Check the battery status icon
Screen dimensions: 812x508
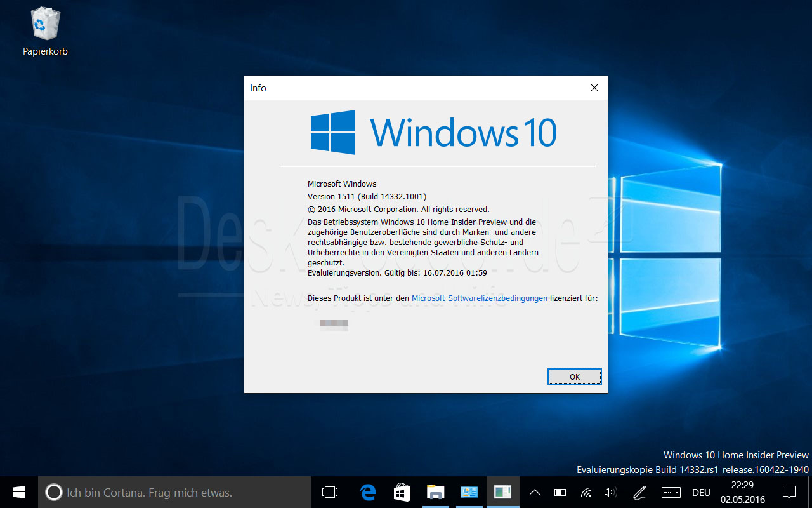click(x=560, y=492)
